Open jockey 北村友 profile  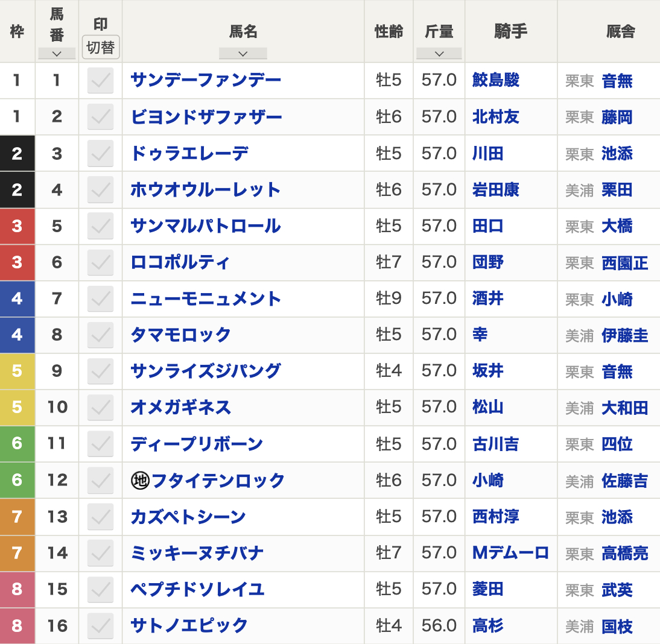point(496,116)
